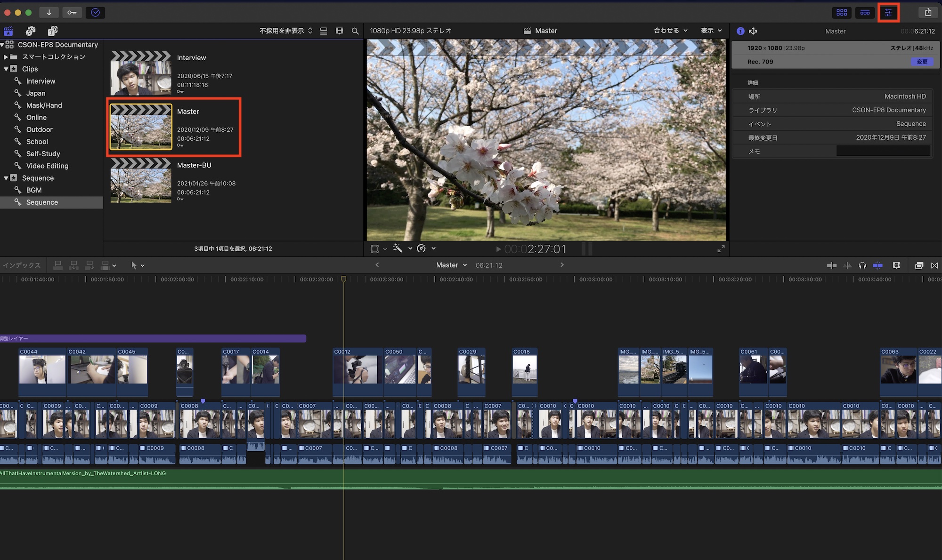942x560 pixels.
Task: Toggle snapping in the timeline
Action: click(877, 265)
